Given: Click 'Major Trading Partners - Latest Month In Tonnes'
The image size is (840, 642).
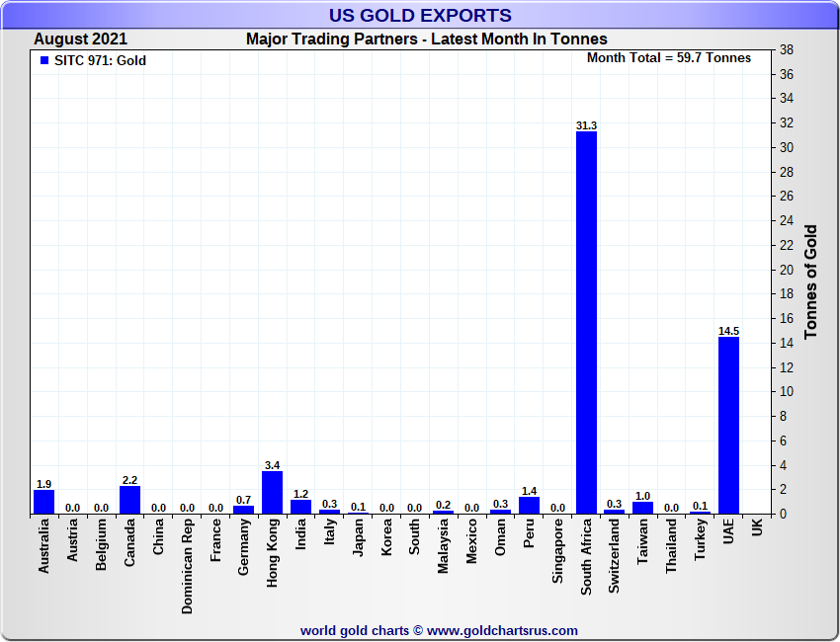Looking at the screenshot, I should point(427,40).
